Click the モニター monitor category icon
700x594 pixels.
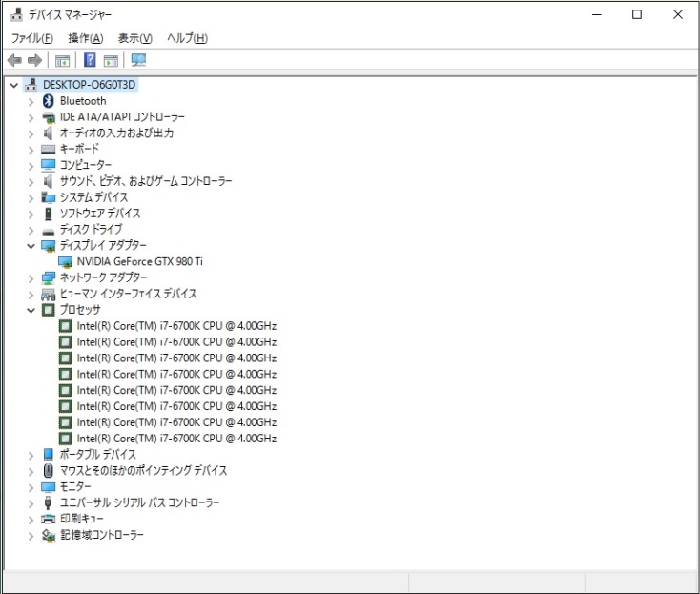tap(49, 486)
